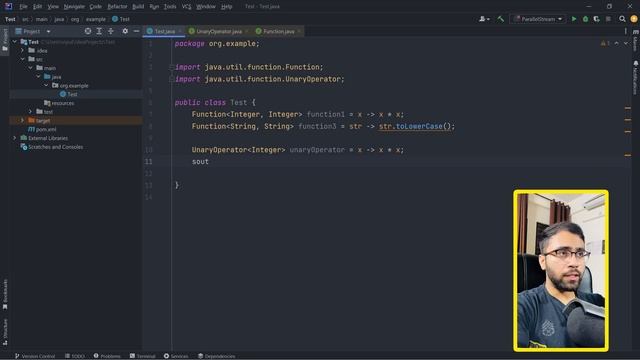Run with Coverage icon

[597, 19]
